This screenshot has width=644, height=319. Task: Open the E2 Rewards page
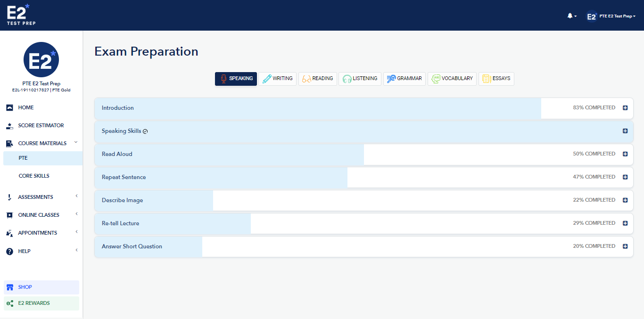[x=32, y=303]
